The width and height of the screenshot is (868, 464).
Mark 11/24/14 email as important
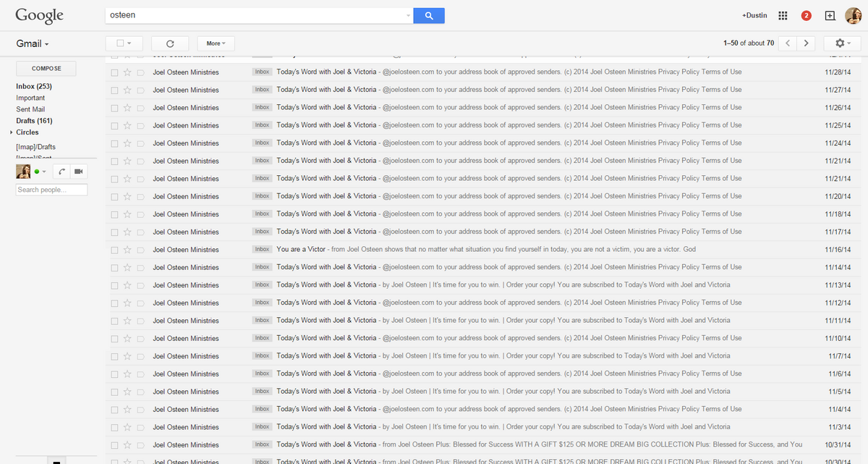click(140, 143)
